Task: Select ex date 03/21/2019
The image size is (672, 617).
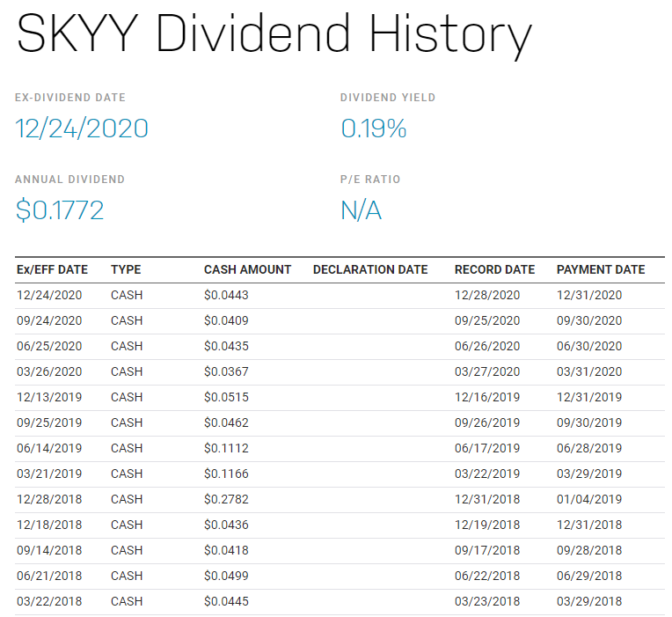Action: coord(49,474)
